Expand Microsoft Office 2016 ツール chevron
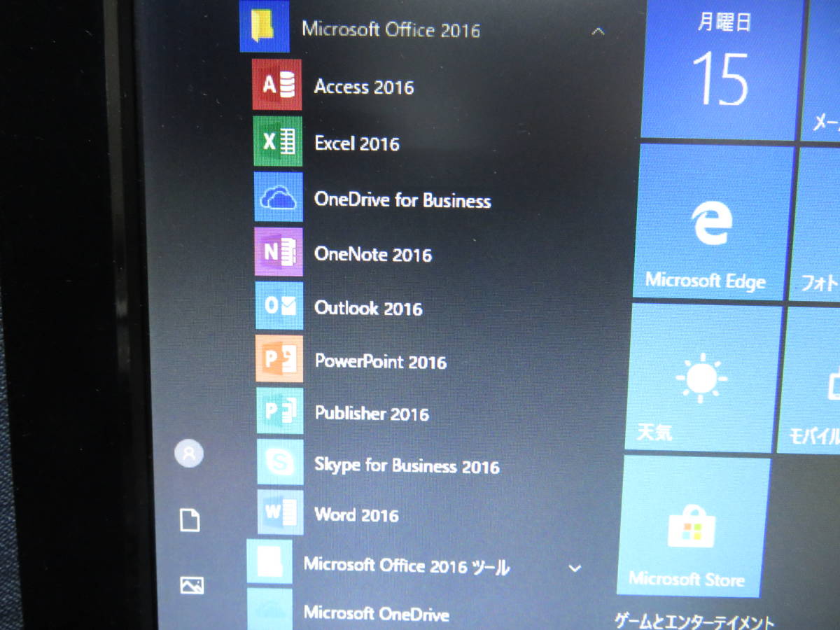The height and width of the screenshot is (630, 840). click(x=575, y=568)
